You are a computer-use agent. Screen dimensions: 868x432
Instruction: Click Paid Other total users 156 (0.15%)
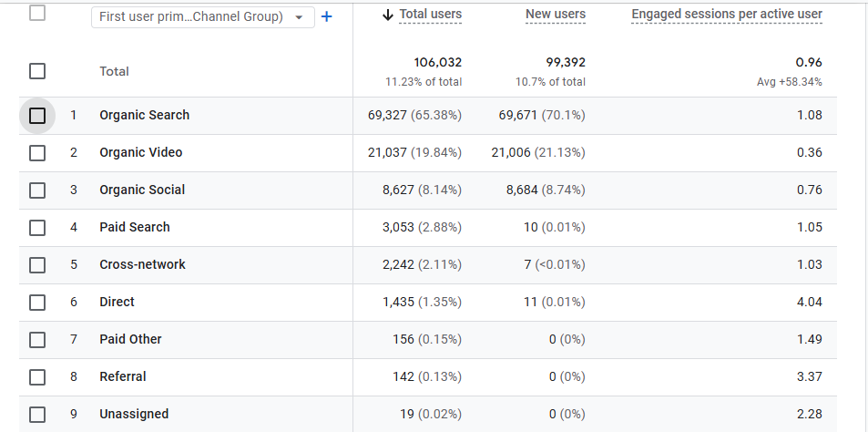tap(427, 339)
